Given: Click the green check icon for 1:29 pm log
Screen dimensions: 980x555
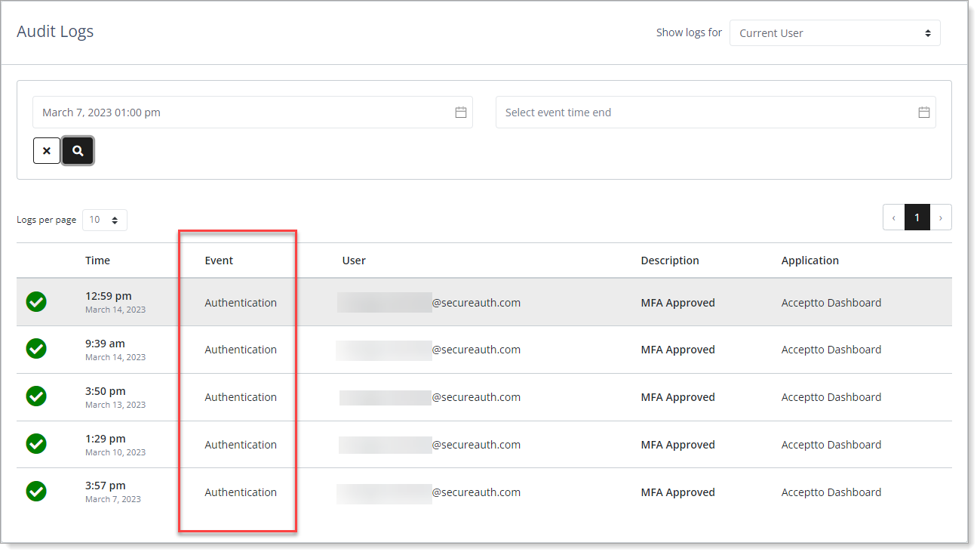Looking at the screenshot, I should click(36, 444).
